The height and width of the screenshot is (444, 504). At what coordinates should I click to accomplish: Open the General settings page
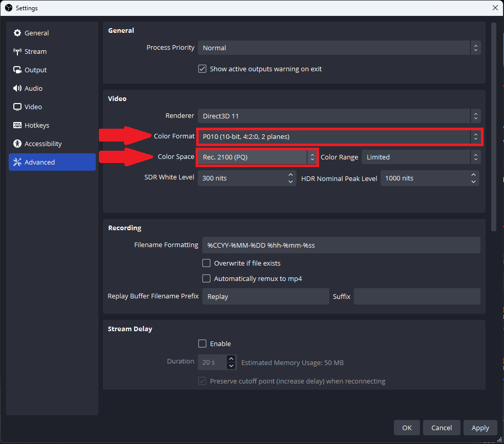point(52,33)
